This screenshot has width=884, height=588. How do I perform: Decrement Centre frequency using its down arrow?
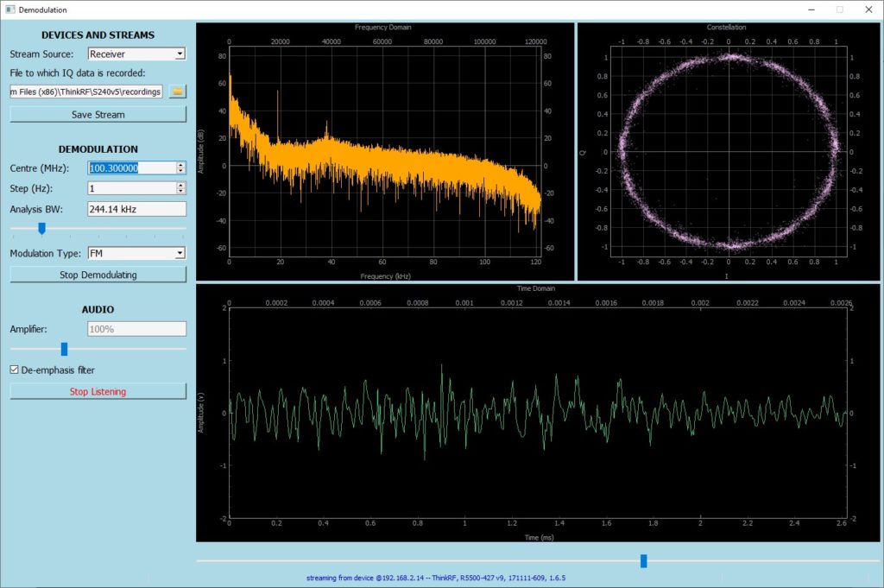point(181,171)
